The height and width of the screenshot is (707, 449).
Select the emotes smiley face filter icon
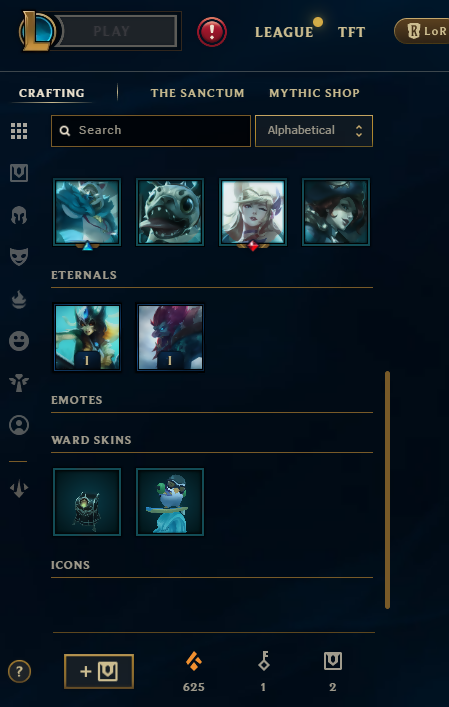pos(19,341)
